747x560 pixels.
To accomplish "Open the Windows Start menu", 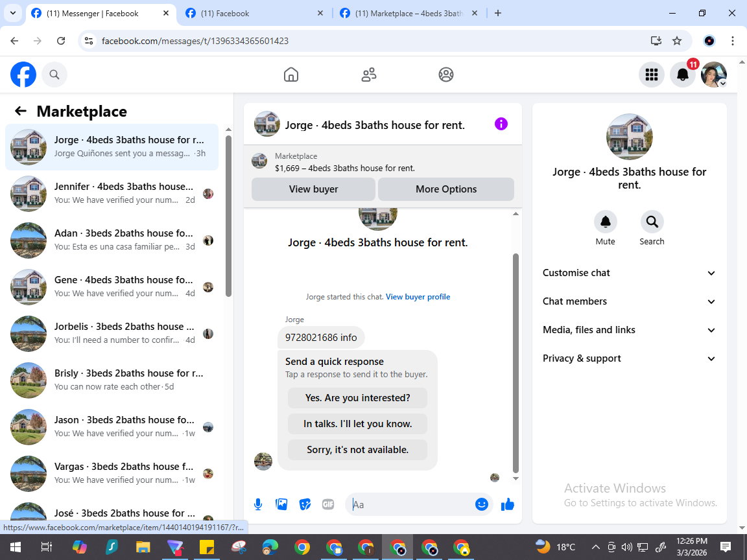I will (15, 547).
